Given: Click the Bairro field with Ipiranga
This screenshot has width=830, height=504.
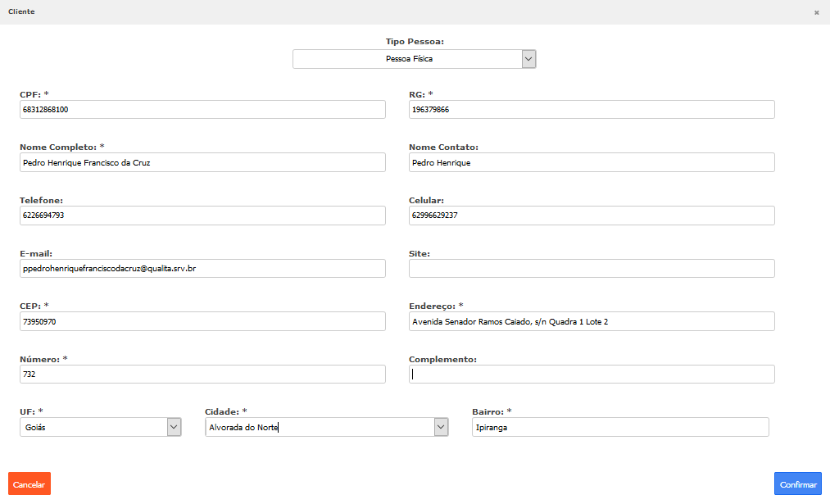Looking at the screenshot, I should [620, 427].
